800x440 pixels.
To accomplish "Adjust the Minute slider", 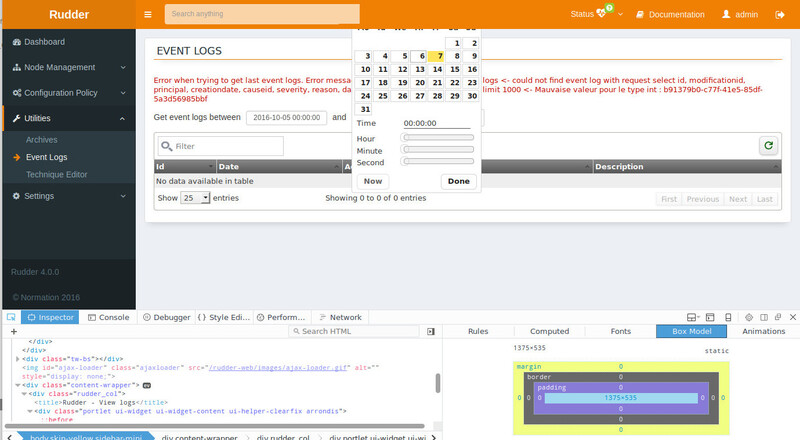I will 438,149.
